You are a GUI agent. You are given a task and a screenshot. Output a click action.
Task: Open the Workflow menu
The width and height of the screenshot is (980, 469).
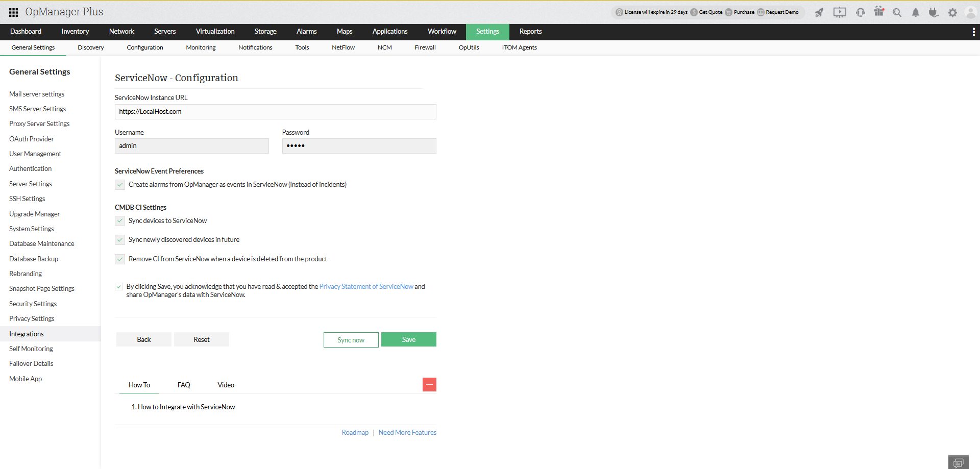point(442,32)
